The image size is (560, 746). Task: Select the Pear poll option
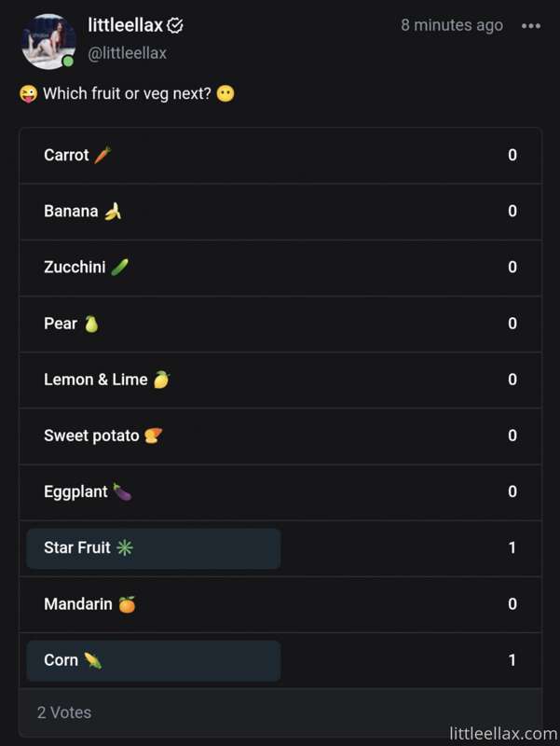tap(280, 324)
